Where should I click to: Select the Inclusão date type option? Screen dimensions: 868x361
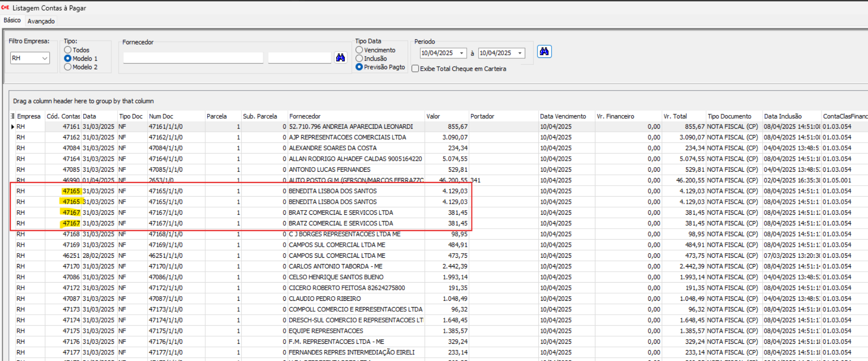pos(360,58)
